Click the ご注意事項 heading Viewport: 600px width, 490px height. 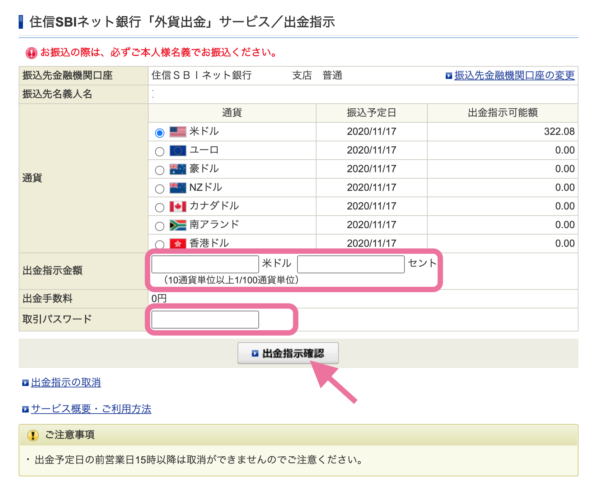pos(70,435)
